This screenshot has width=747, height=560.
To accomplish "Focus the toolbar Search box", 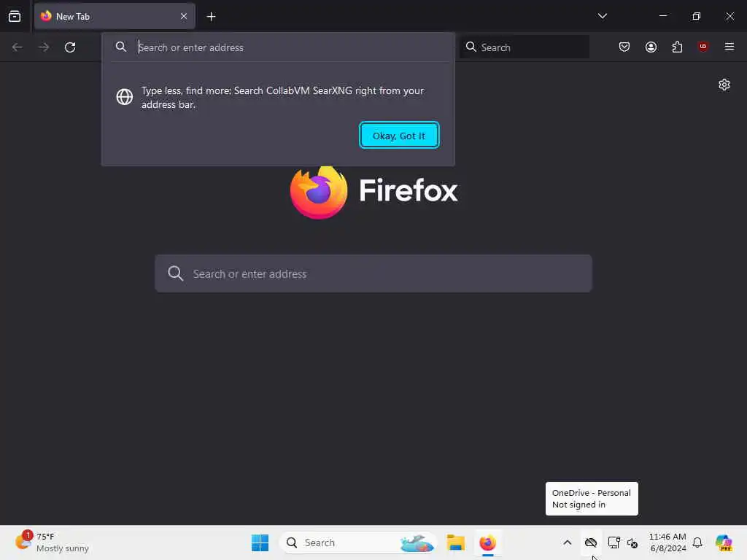I will tap(524, 47).
